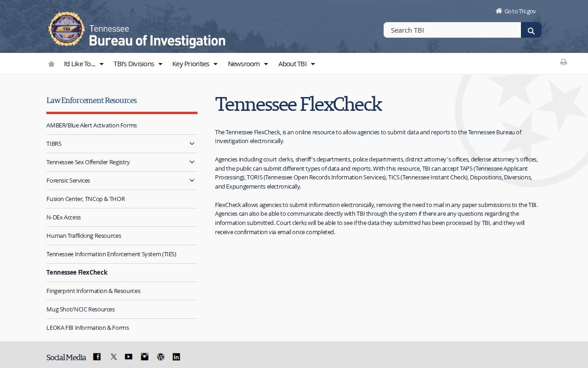Open TBI's Facebook page icon
588x368 pixels.
click(97, 356)
